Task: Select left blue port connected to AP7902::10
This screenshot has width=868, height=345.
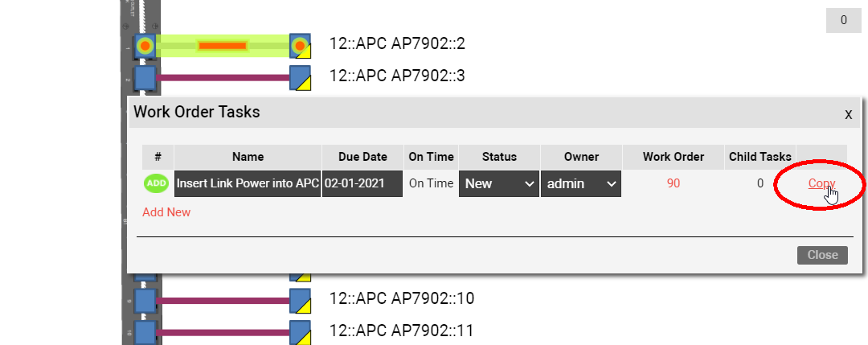Action: pos(145,301)
